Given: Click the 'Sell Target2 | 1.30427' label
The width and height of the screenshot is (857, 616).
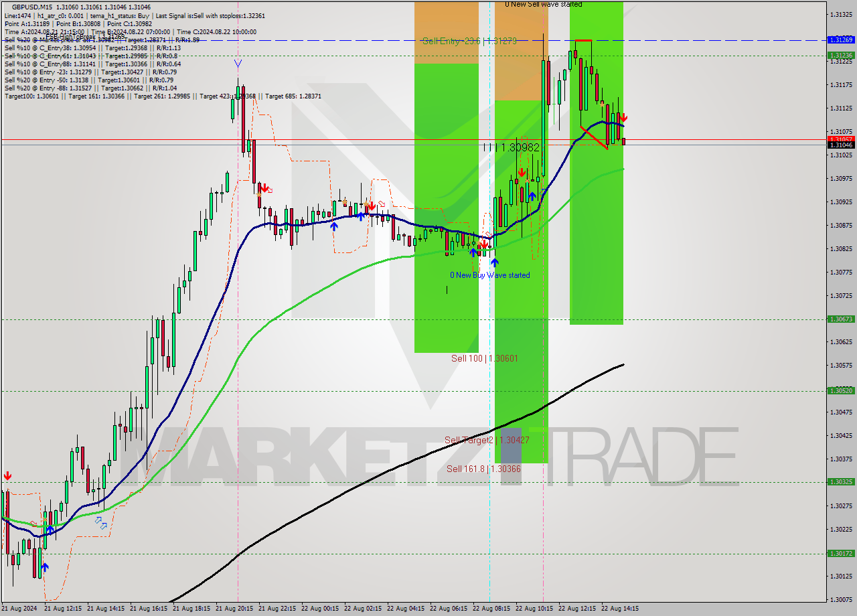Looking at the screenshot, I should tap(487, 440).
